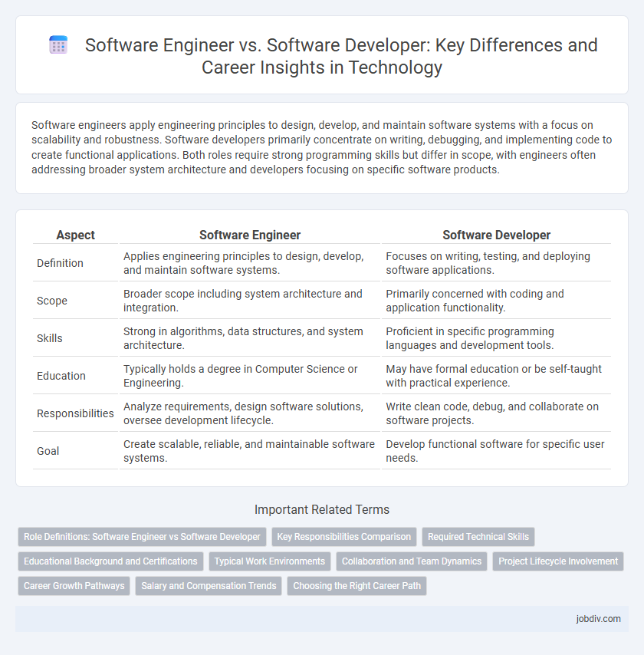644x655 pixels.
Task: Click 'Strong in algorithms, data structures' cell
Action: point(250,338)
